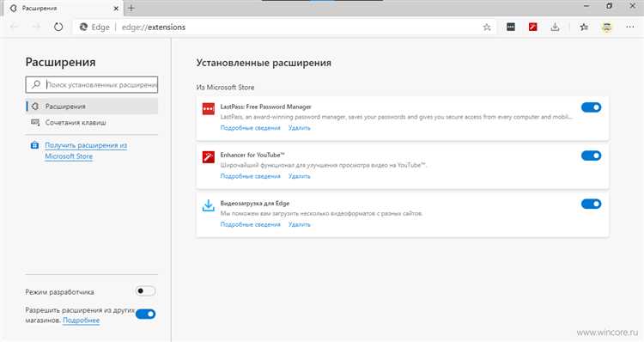The height and width of the screenshot is (342, 644).
Task: Click the Enhancer for YouTube card icon
Action: (x=209, y=157)
